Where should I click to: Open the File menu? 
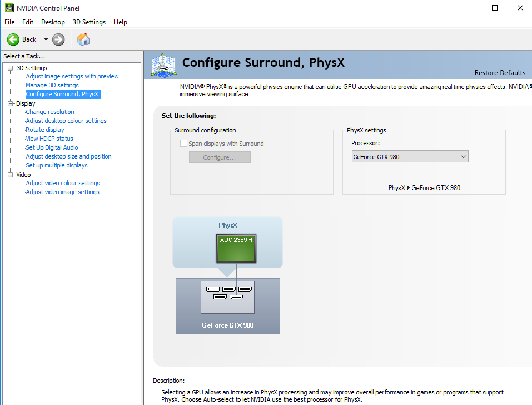coord(9,22)
